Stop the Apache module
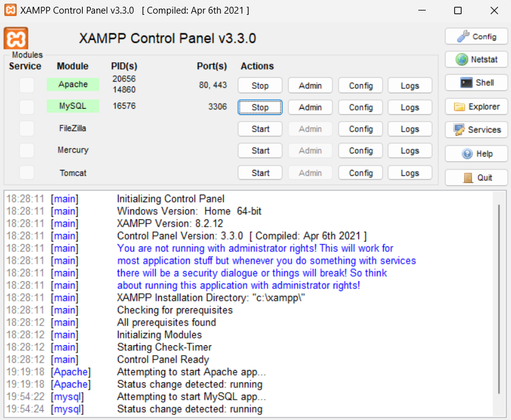511x420 pixels. [260, 85]
